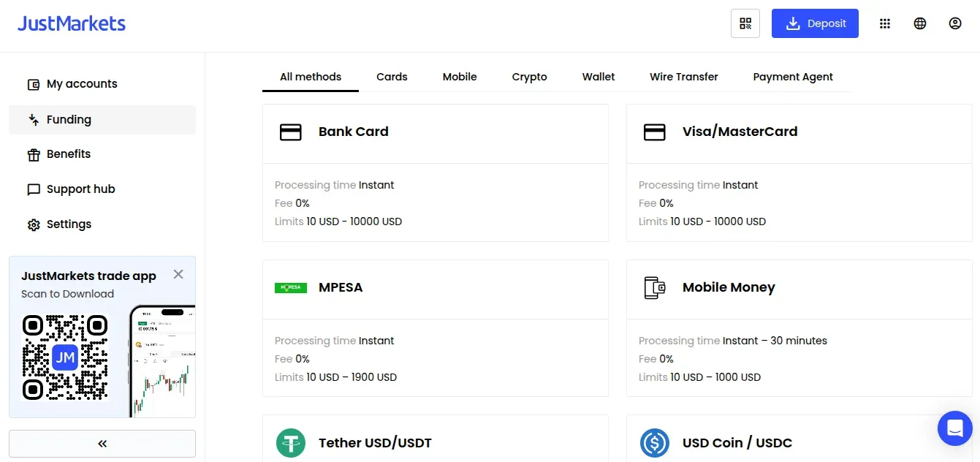Click the Visa/MasterCard card icon
This screenshot has width=980, height=462.
[655, 132]
